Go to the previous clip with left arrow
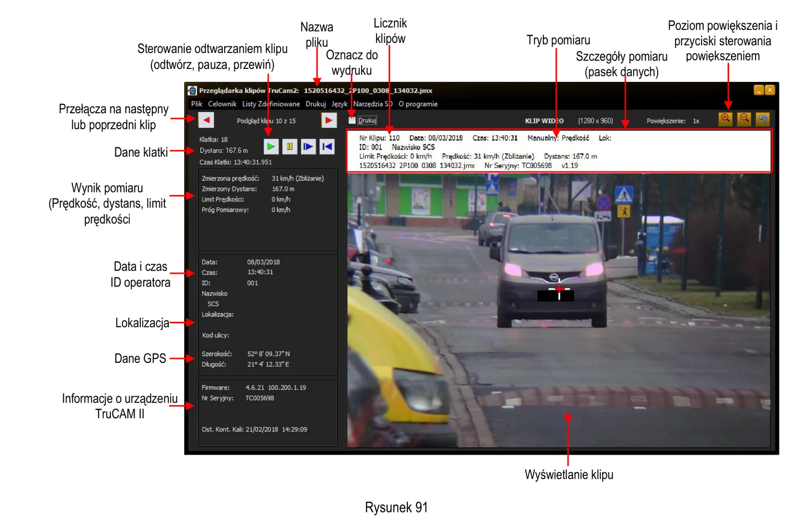 click(x=206, y=120)
